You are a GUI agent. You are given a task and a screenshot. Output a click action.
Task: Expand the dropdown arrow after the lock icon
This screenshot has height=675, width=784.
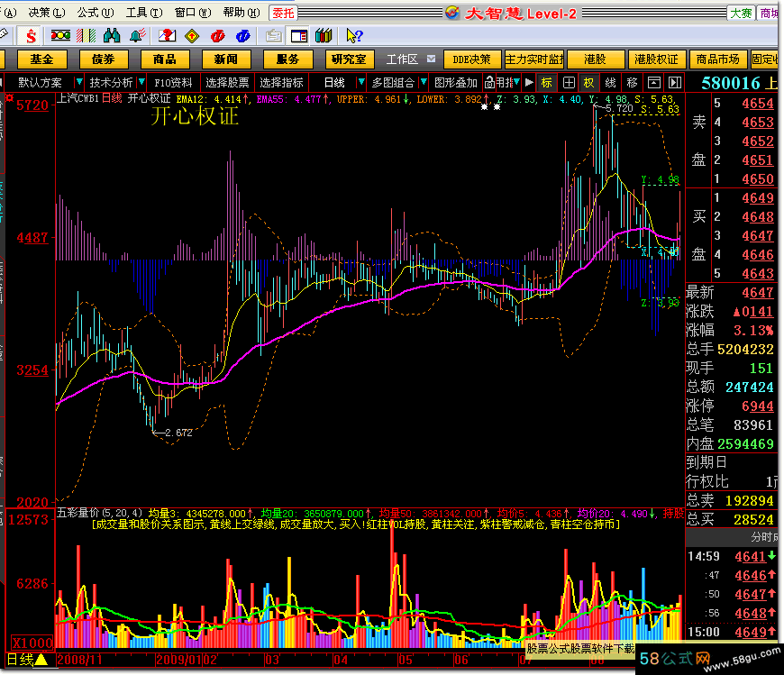516,82
